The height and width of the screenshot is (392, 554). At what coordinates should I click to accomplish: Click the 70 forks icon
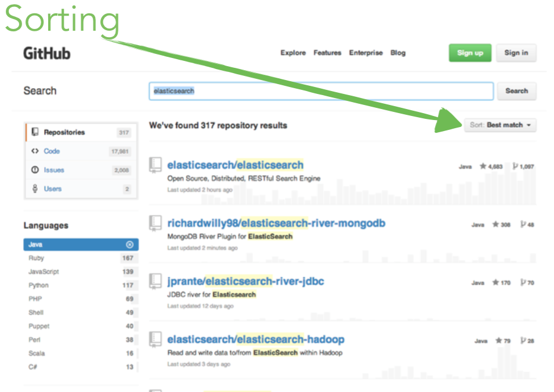[523, 282]
